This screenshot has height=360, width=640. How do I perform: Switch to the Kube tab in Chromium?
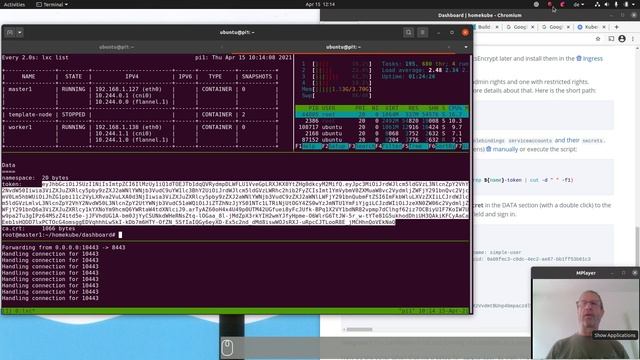click(588, 27)
